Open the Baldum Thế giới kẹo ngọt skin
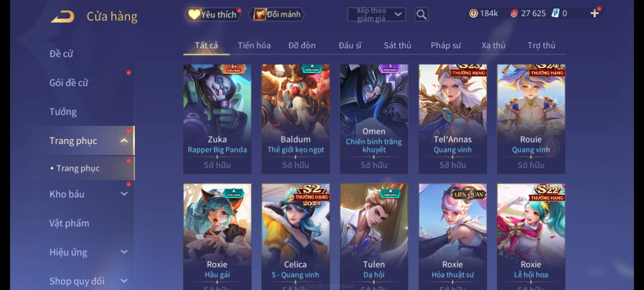The width and height of the screenshot is (644, 290). coord(296,119)
